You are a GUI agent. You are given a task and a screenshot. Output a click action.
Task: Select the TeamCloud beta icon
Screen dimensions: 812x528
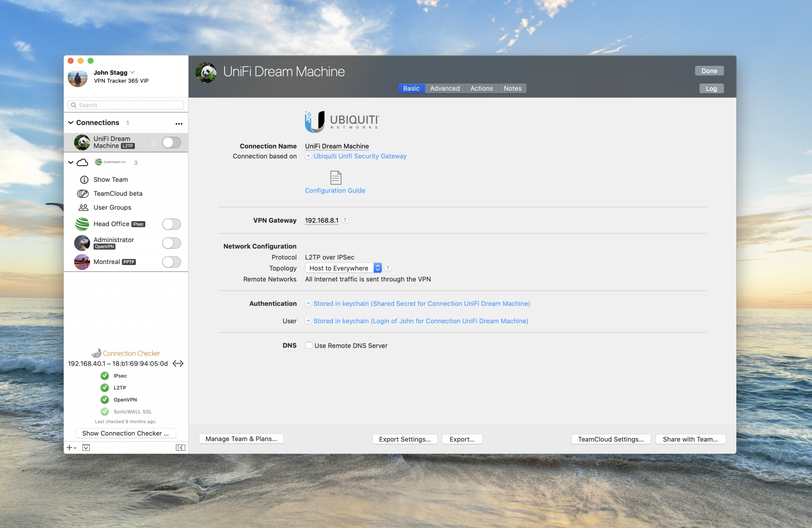[83, 194]
